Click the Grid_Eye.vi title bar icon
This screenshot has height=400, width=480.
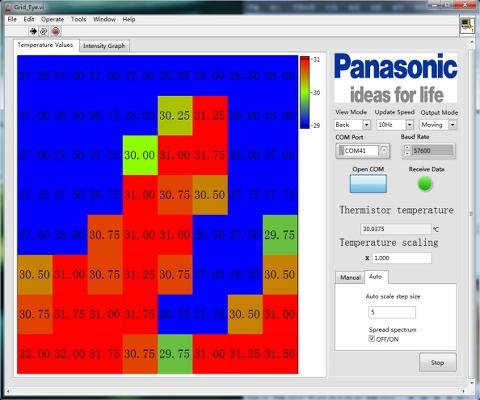tap(9, 7)
